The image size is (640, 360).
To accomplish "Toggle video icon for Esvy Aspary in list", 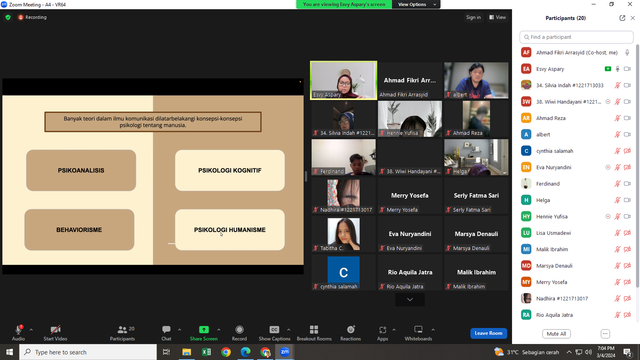I will pos(627,69).
